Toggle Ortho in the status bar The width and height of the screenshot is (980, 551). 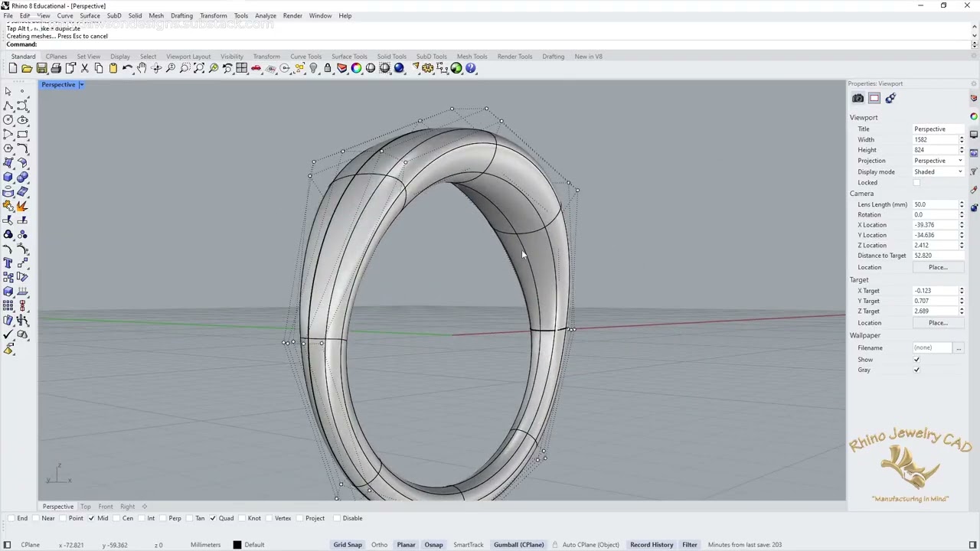pyautogui.click(x=379, y=545)
